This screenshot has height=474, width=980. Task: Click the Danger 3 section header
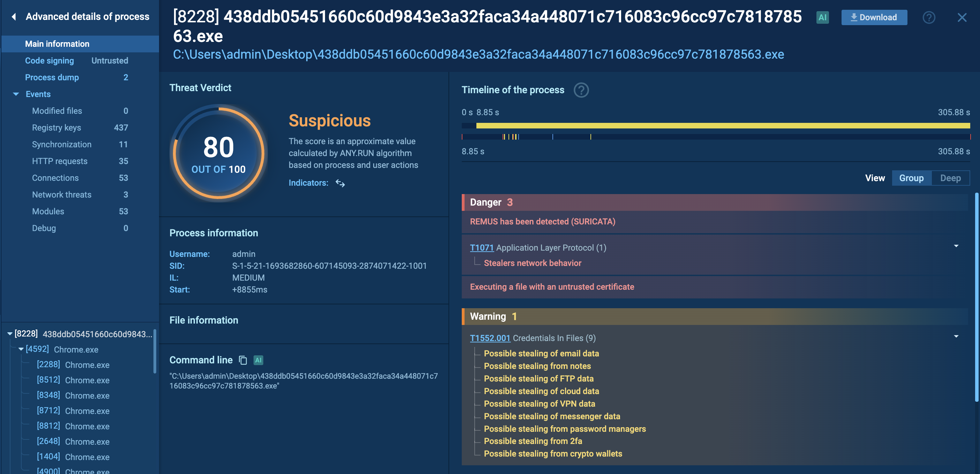click(715, 202)
